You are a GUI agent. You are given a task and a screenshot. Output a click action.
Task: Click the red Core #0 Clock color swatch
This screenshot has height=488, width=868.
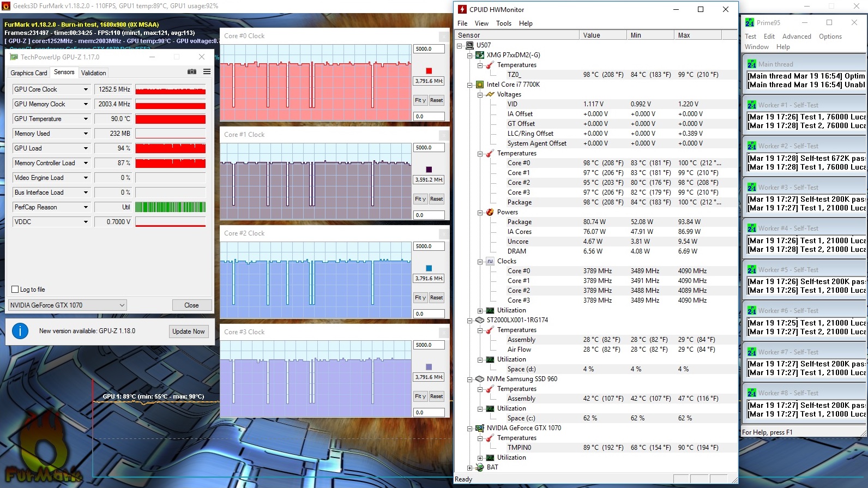[429, 71]
